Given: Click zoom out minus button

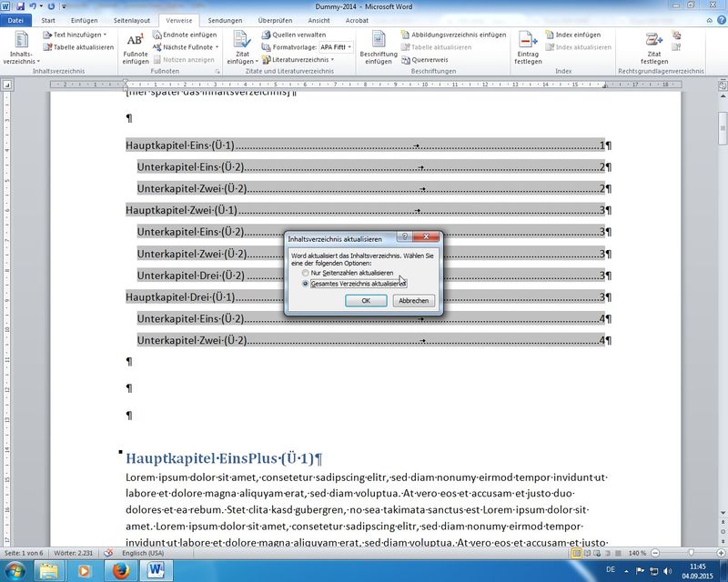Looking at the screenshot, I should click(655, 553).
